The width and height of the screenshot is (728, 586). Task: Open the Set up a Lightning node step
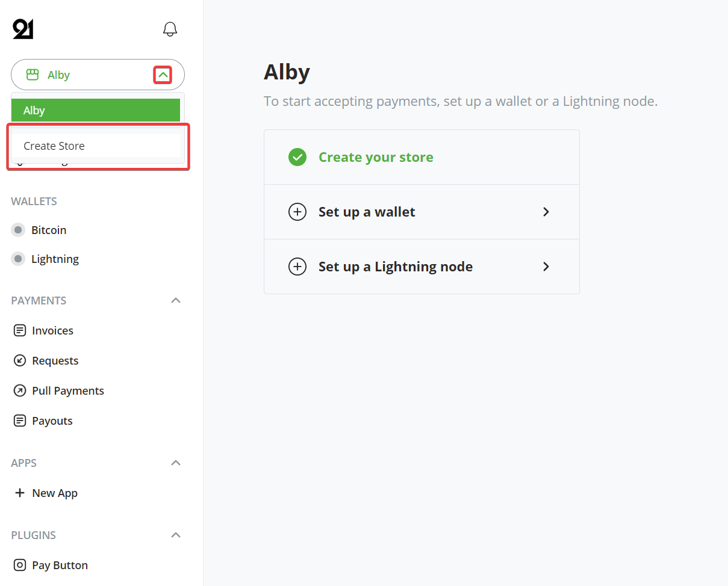[422, 267]
